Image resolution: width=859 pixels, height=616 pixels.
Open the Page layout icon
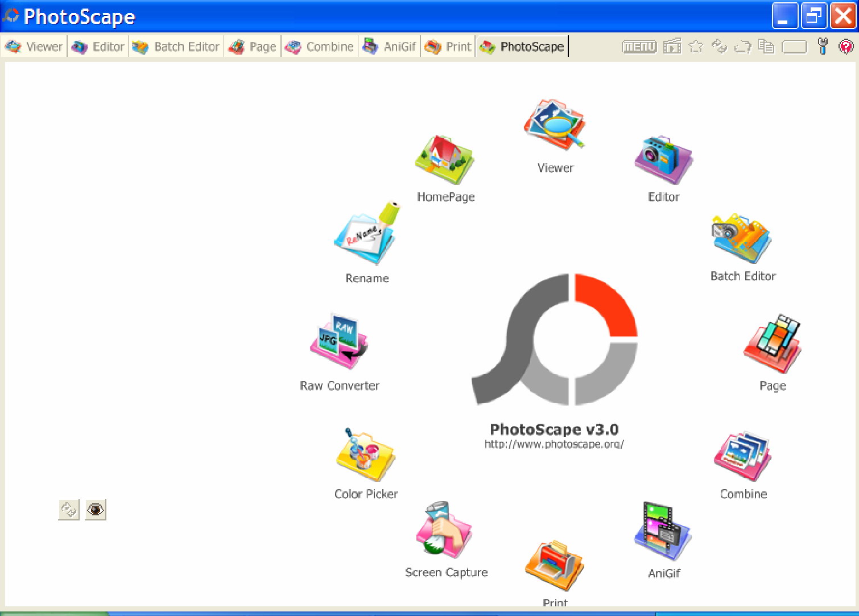tap(773, 344)
